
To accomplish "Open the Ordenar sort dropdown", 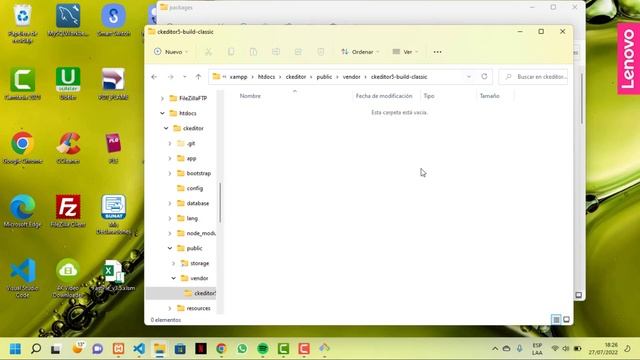I will click(x=360, y=52).
